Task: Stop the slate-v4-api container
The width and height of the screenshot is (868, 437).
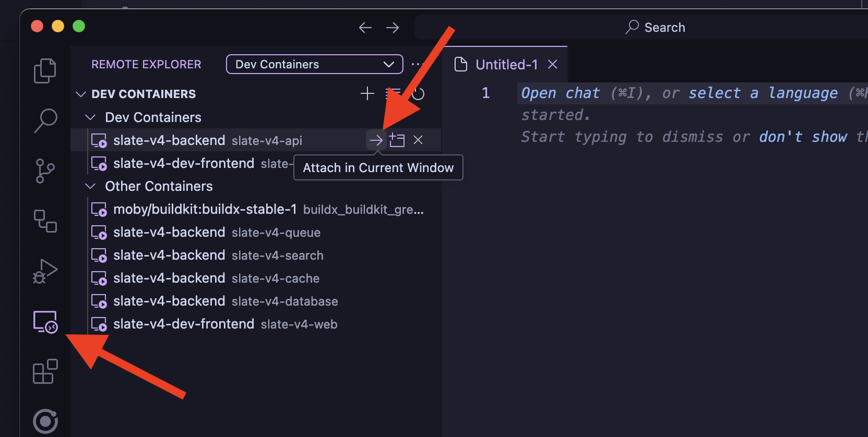Action: click(x=418, y=140)
